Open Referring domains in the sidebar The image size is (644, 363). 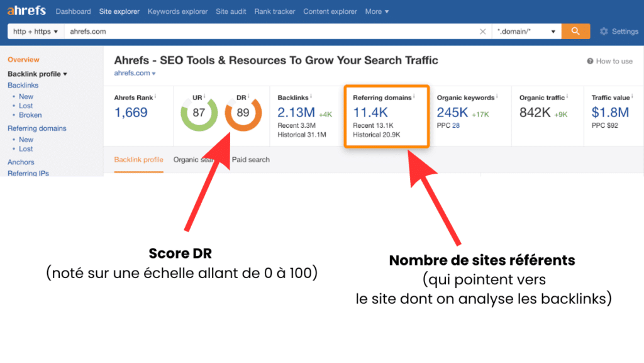37,128
